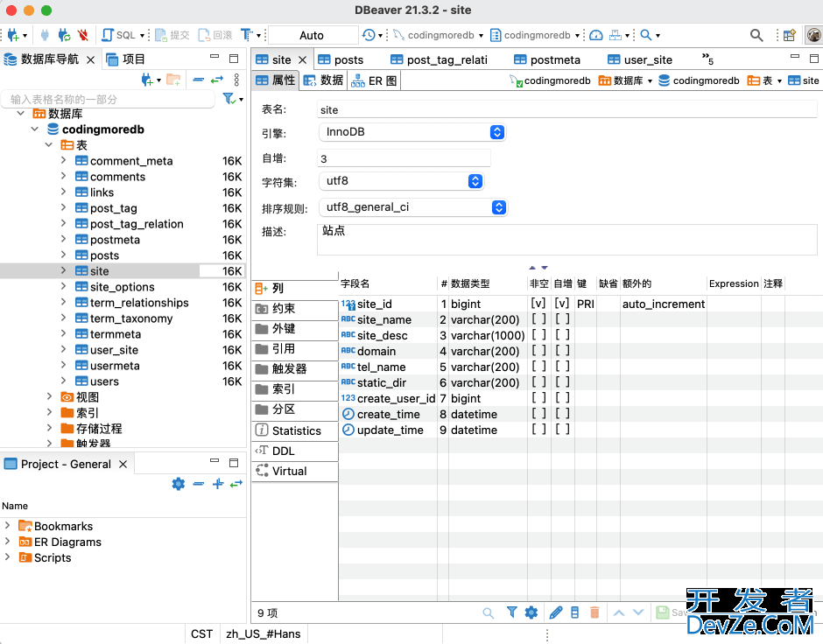Toggle not-null checkbox for create_time

click(538, 414)
